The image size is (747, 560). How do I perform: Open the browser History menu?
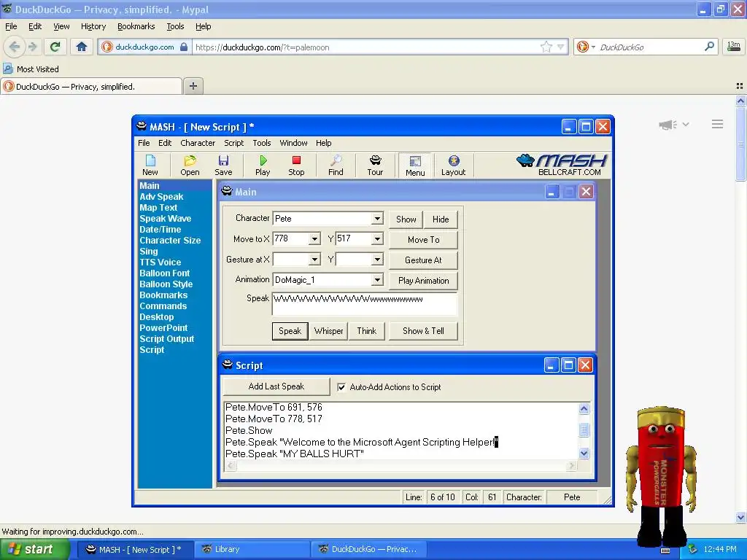coord(93,26)
